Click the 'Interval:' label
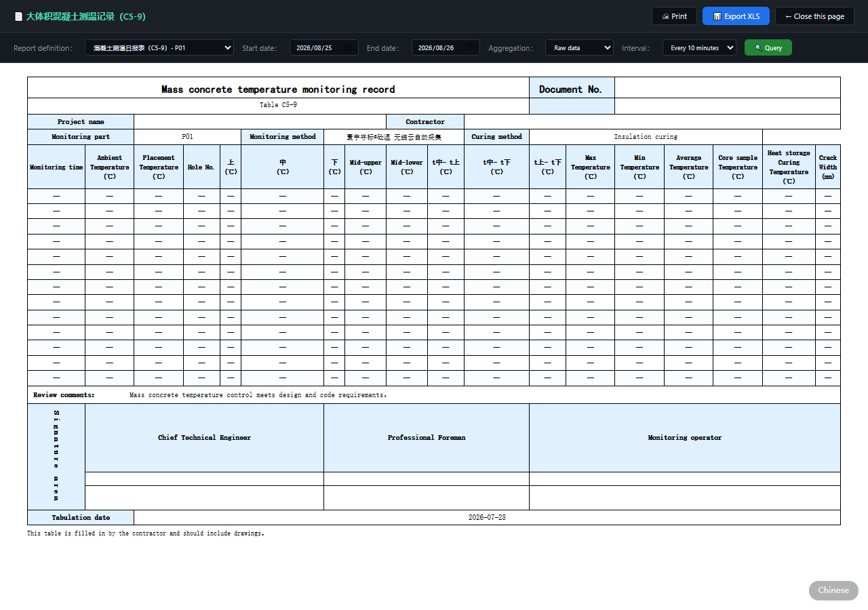This screenshot has width=868, height=610. (636, 48)
